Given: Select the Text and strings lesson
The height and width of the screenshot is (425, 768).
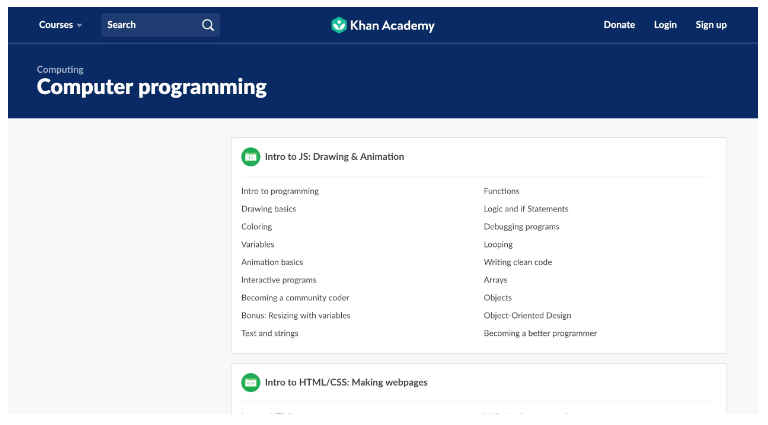Looking at the screenshot, I should [x=269, y=333].
